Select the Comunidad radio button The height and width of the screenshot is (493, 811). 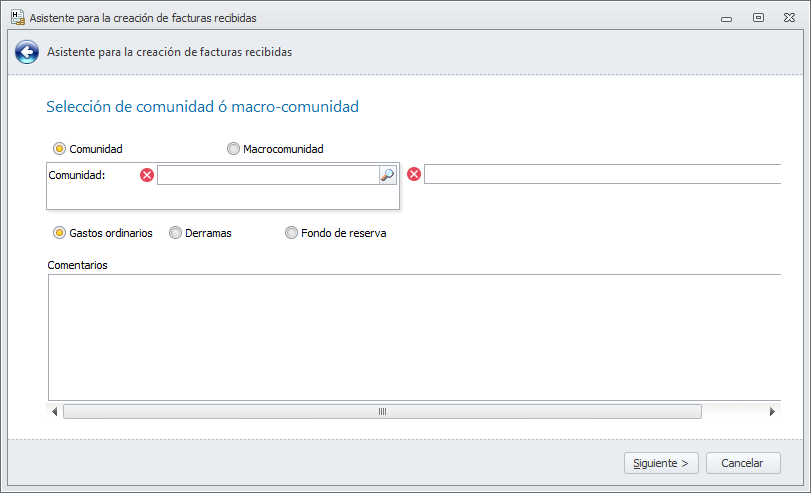coord(60,149)
